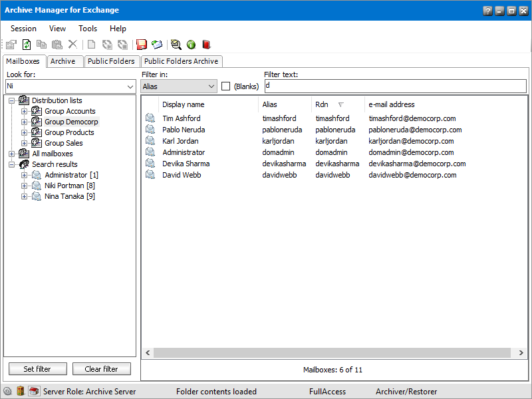Click mailbox icon next to Tim Ashford
The width and height of the screenshot is (532, 399).
tap(150, 118)
